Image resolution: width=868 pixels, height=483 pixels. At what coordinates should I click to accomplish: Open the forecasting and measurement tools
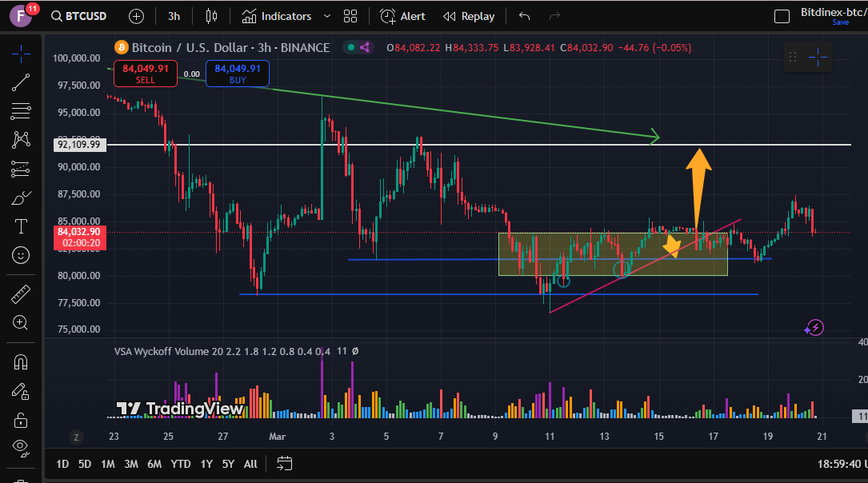(21, 169)
